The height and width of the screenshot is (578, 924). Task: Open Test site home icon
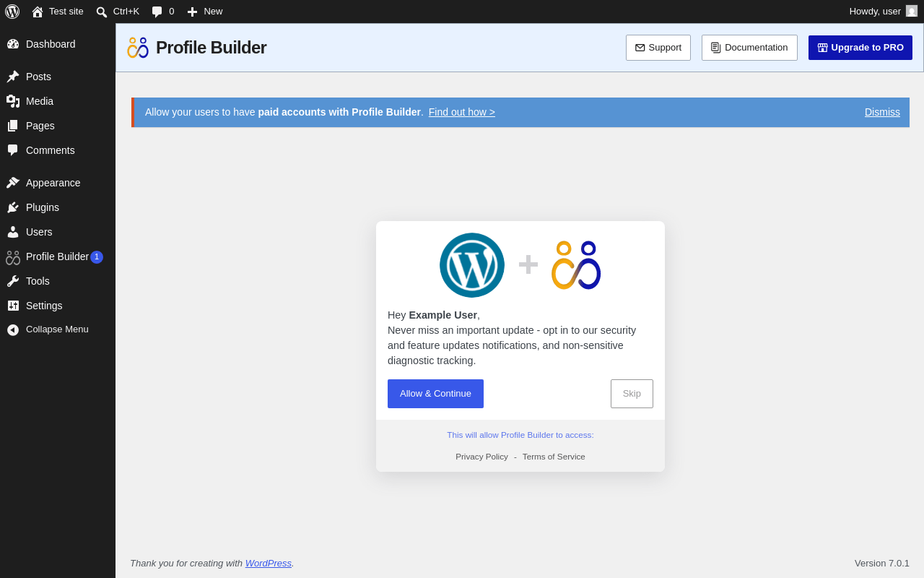[38, 12]
